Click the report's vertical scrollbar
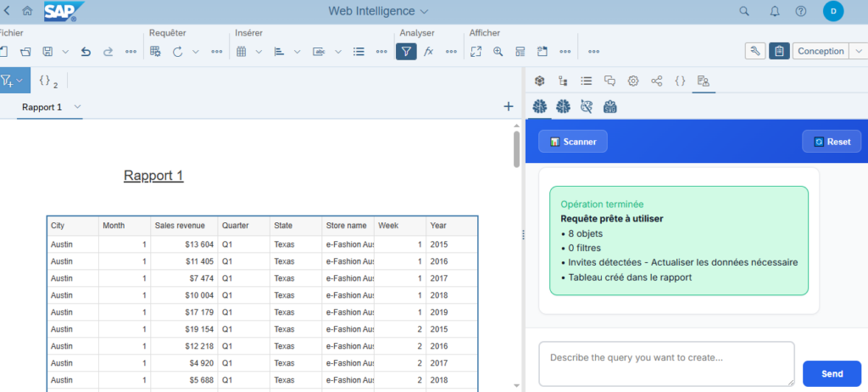868x392 pixels. point(516,150)
